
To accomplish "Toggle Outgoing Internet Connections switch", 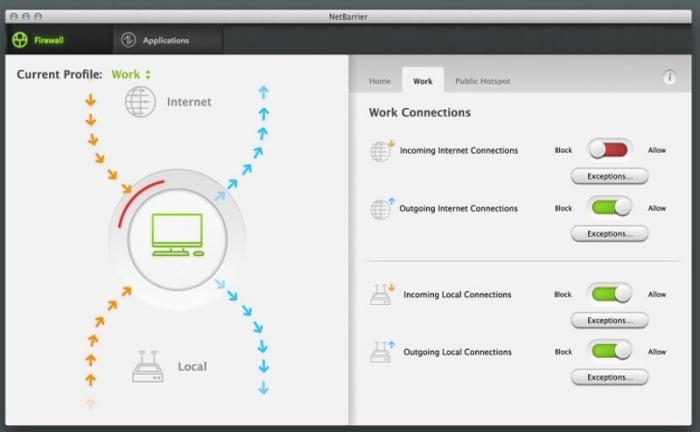I will click(609, 208).
